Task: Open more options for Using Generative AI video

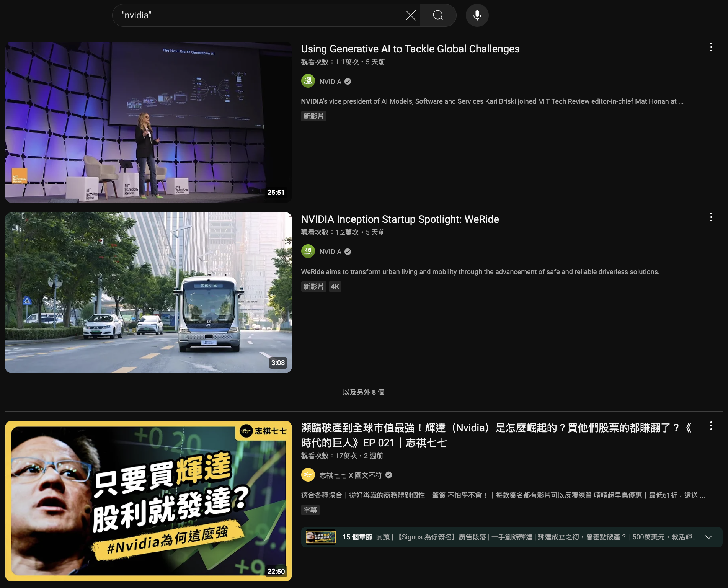Action: click(711, 47)
